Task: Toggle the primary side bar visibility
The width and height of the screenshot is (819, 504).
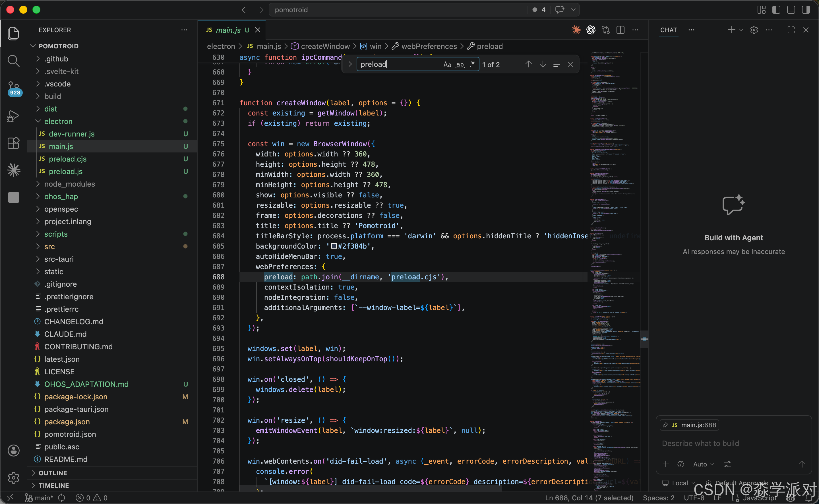Action: coord(776,10)
